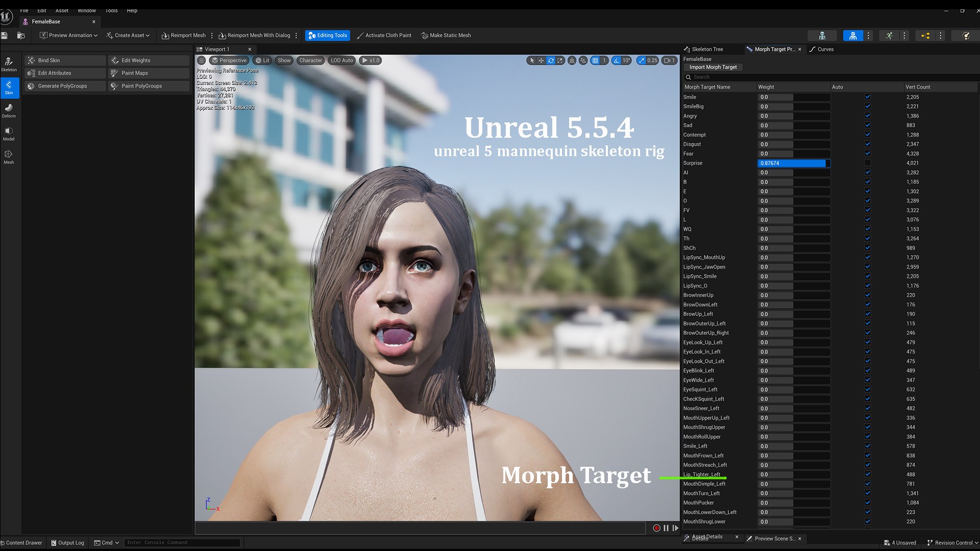Screen dimensions: 980x551
Task: Click Make Static Mesh button
Action: point(446,35)
